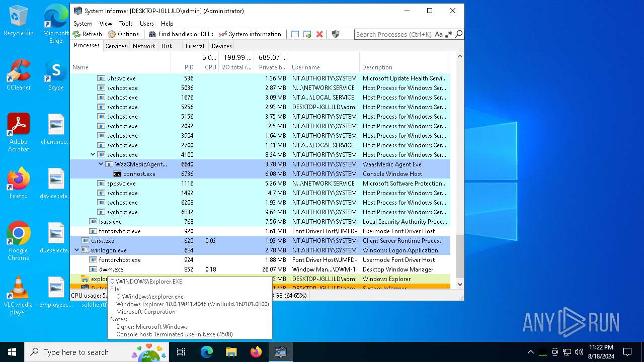Open the Skype desktop icon
Viewport: 644px width, 362px height.
pyautogui.click(x=56, y=74)
